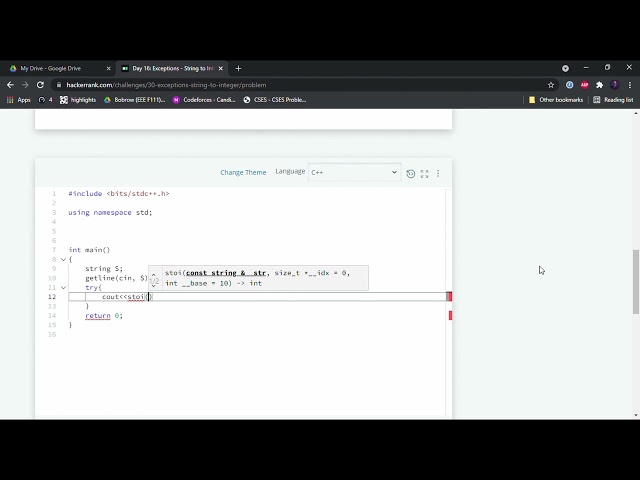The width and height of the screenshot is (640, 480).
Task: Click the 'cout<<stoi(' code line
Action: tap(127, 297)
